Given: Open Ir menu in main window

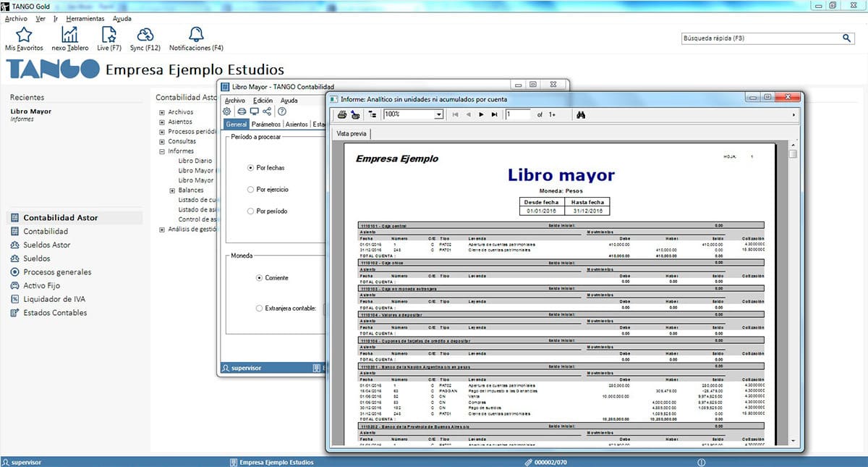Looking at the screenshot, I should coord(56,18).
